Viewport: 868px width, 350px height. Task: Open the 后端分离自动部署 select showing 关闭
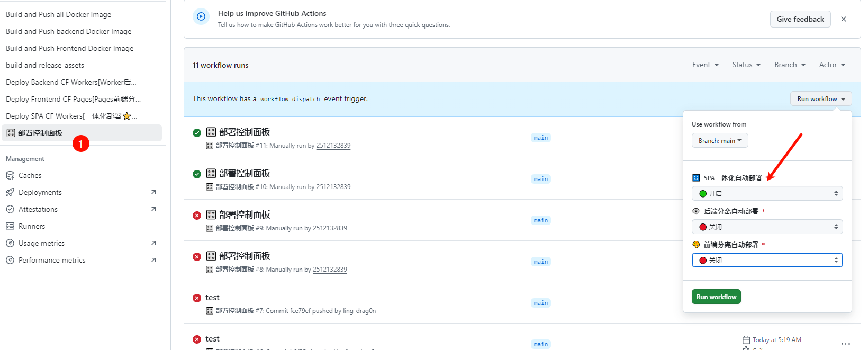pos(767,227)
